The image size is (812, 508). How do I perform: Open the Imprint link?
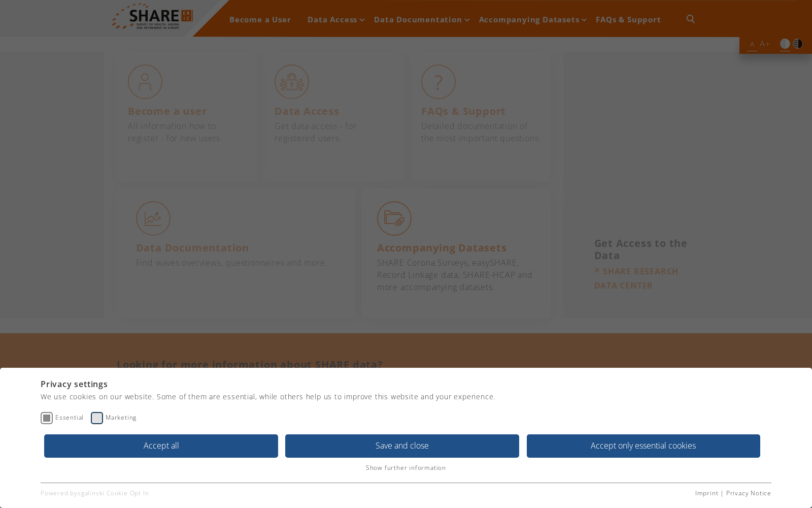click(x=707, y=493)
